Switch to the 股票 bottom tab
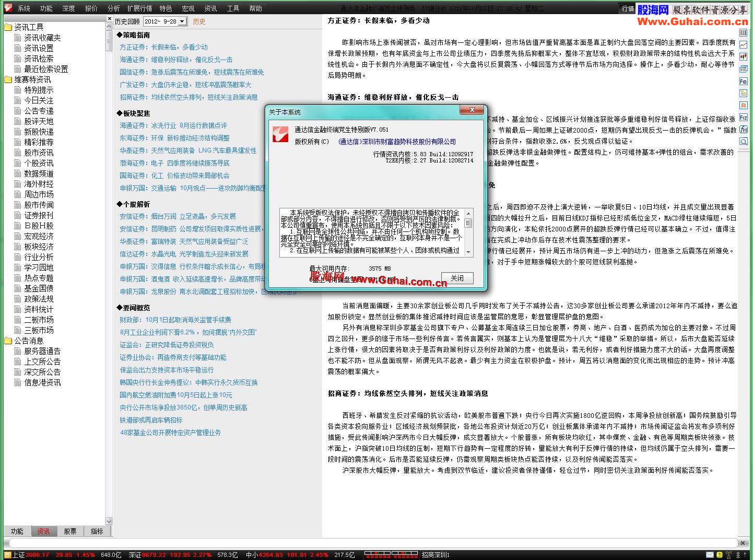Image resolution: width=753 pixels, height=560 pixels. [x=70, y=531]
